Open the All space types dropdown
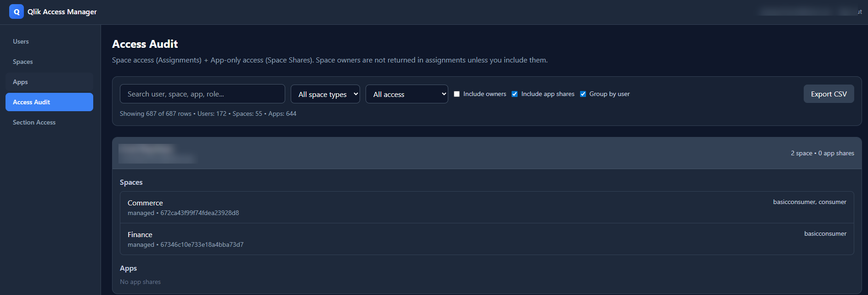 pyautogui.click(x=325, y=94)
